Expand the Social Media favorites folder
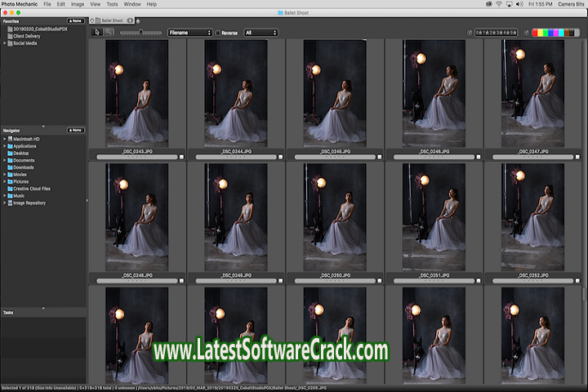Viewport: 588px width, 392px height. tap(4, 43)
